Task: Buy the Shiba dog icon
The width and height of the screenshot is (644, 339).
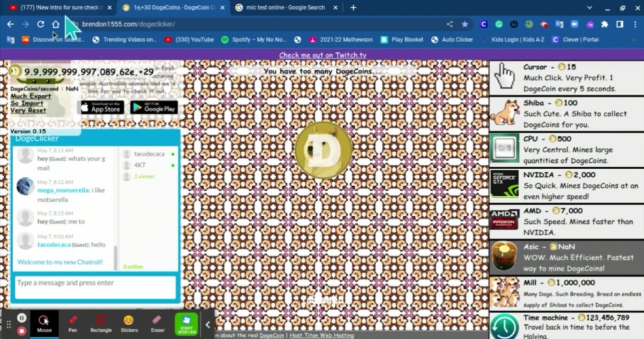Action: click(504, 113)
